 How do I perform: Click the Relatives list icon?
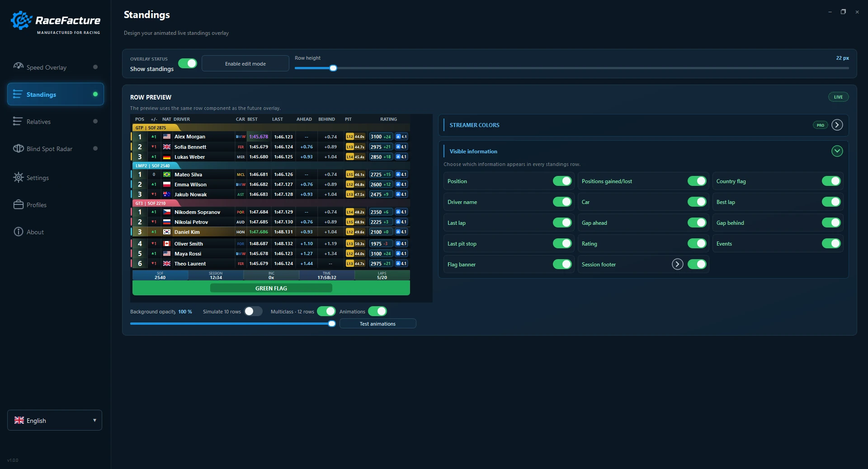click(x=18, y=121)
